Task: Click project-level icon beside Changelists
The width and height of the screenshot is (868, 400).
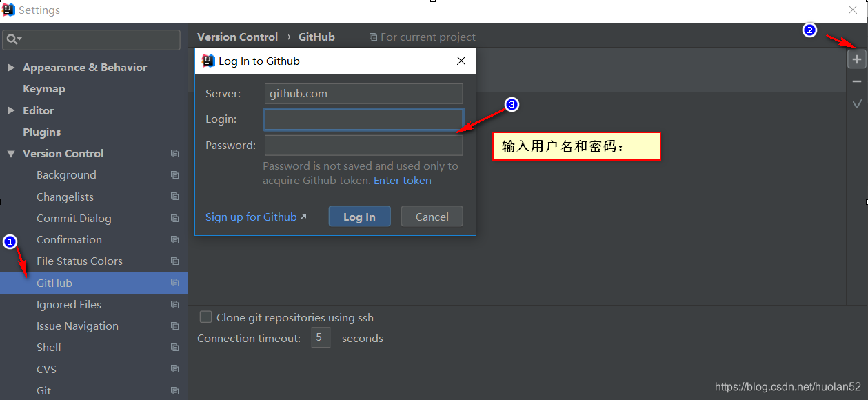Action: click(x=174, y=197)
